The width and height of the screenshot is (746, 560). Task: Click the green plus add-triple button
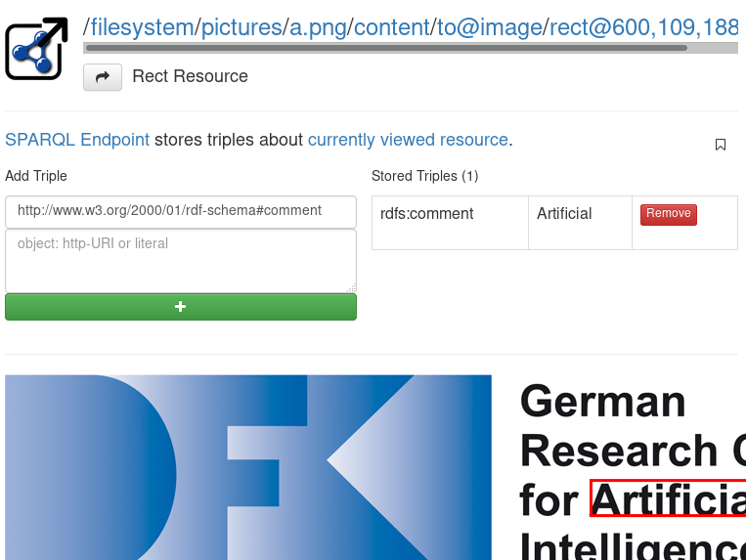[181, 307]
